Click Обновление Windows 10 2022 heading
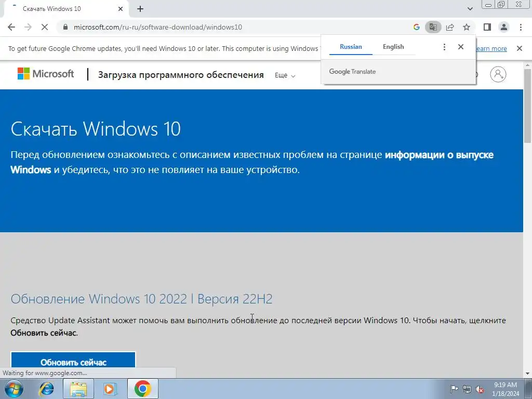The image size is (532, 399). pyautogui.click(x=141, y=299)
